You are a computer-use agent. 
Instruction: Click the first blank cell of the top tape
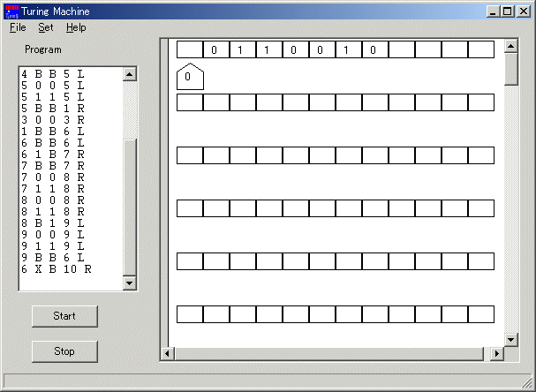coord(190,49)
